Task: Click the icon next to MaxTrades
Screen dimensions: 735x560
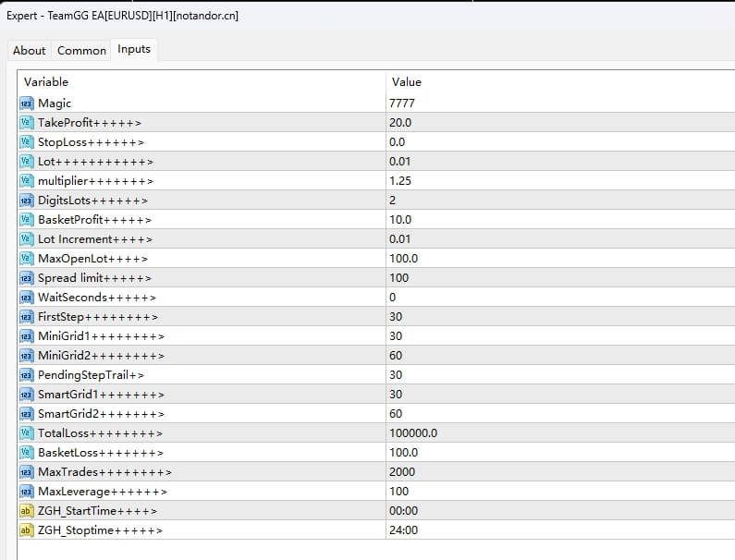Action: (x=26, y=472)
